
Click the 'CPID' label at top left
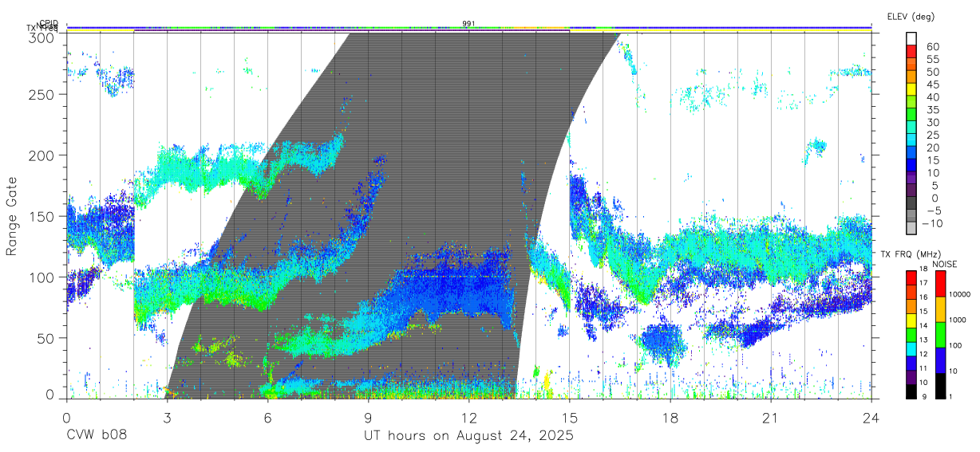[x=48, y=23]
